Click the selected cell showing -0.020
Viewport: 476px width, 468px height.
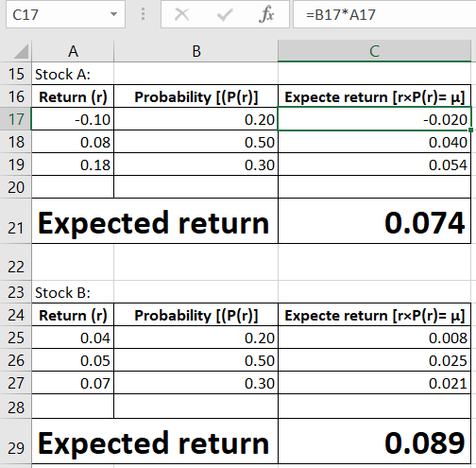(x=374, y=119)
